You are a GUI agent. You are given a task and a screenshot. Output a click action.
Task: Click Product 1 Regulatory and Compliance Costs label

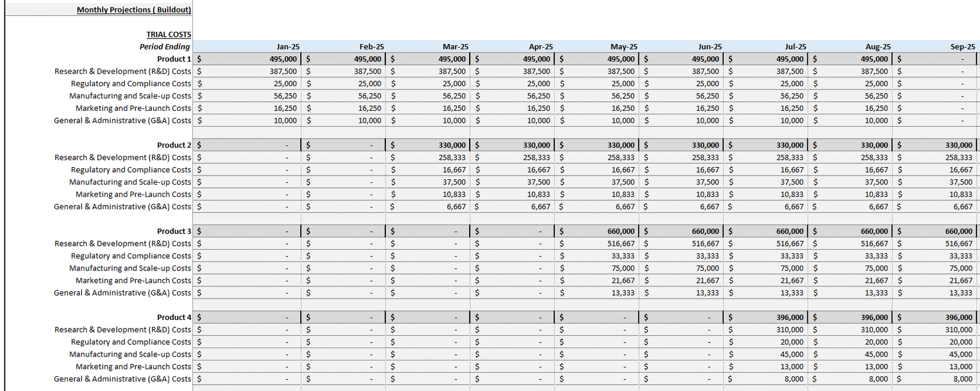tap(131, 84)
